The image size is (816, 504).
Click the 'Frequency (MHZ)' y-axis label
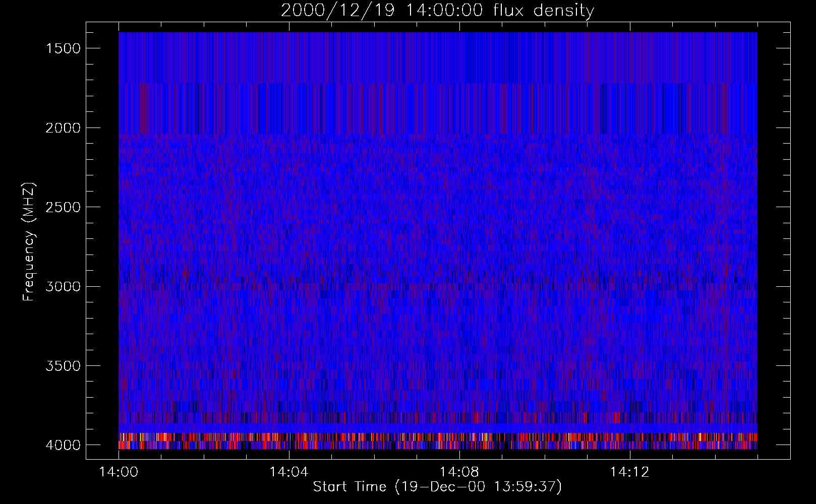pos(29,242)
